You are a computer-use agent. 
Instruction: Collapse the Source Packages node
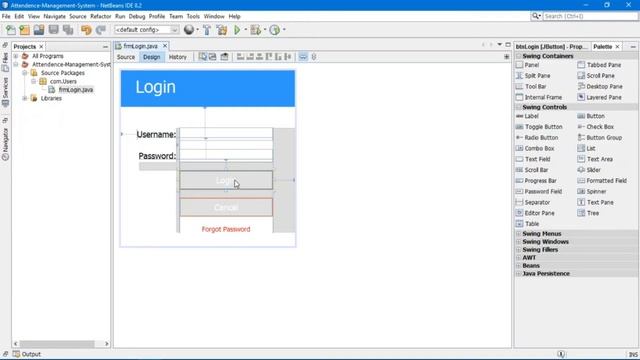tap(25, 73)
